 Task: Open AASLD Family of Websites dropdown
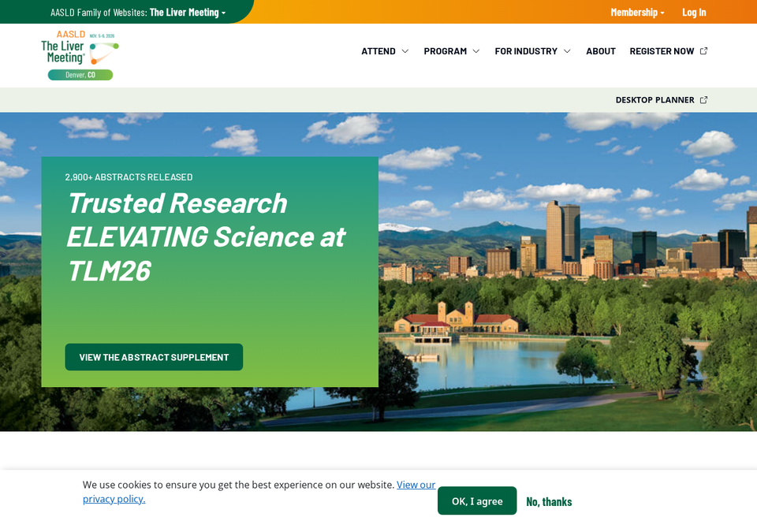coord(138,13)
